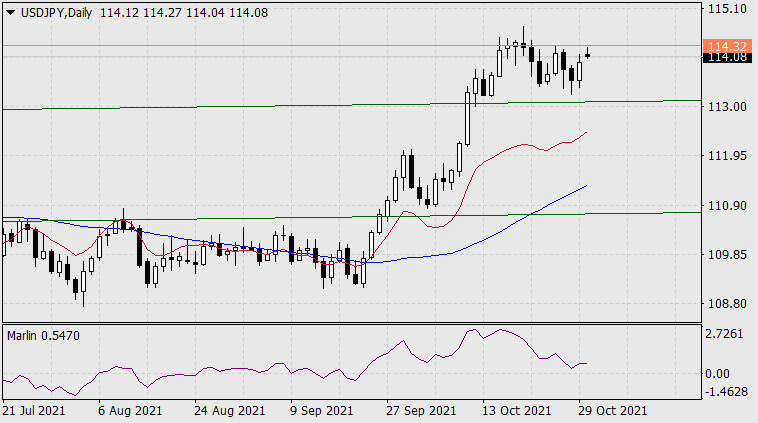Click the end of the purple Marlin line
The image size is (758, 423).
click(586, 363)
